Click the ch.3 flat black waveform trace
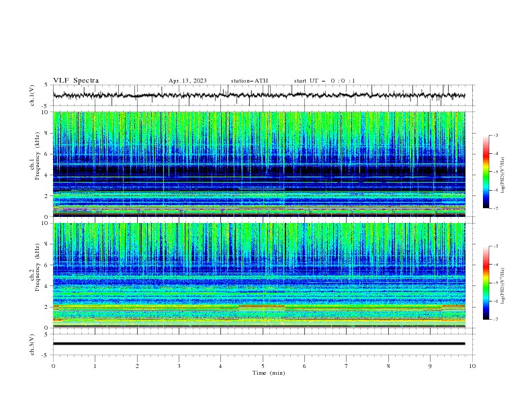Viewport: 532px width, 411px height. (259, 344)
